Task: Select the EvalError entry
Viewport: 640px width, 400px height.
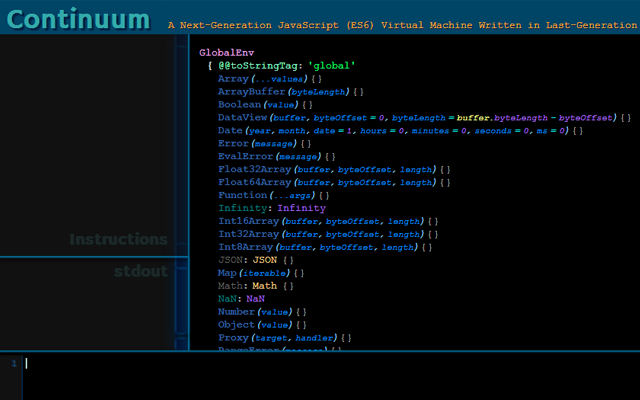Action: [244, 156]
